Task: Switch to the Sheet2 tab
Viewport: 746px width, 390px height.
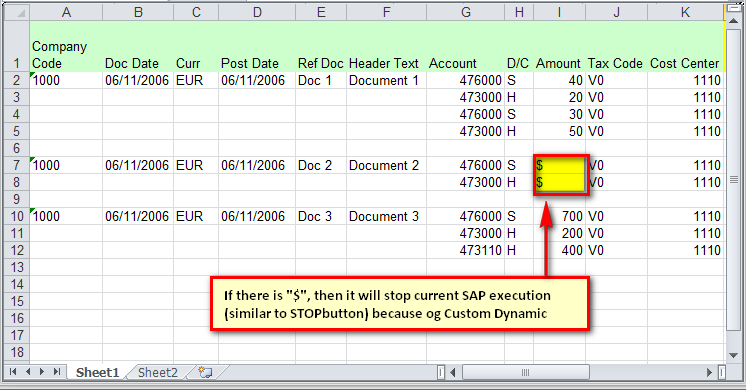Action: (x=157, y=372)
